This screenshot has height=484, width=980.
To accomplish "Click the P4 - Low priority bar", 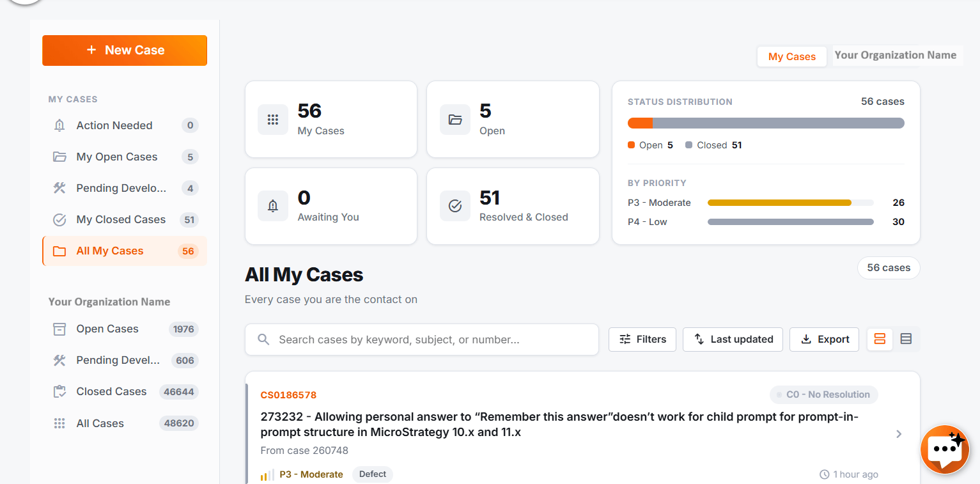I will 790,222.
